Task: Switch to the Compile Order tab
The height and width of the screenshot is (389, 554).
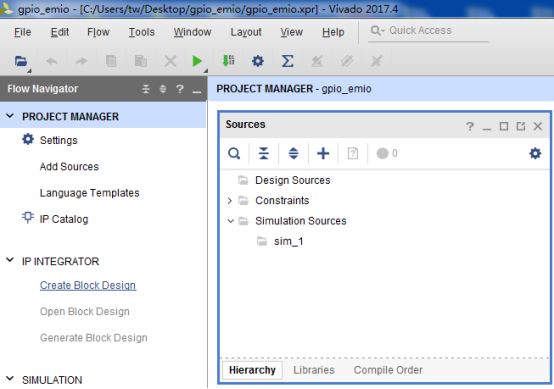Action: pyautogui.click(x=388, y=370)
